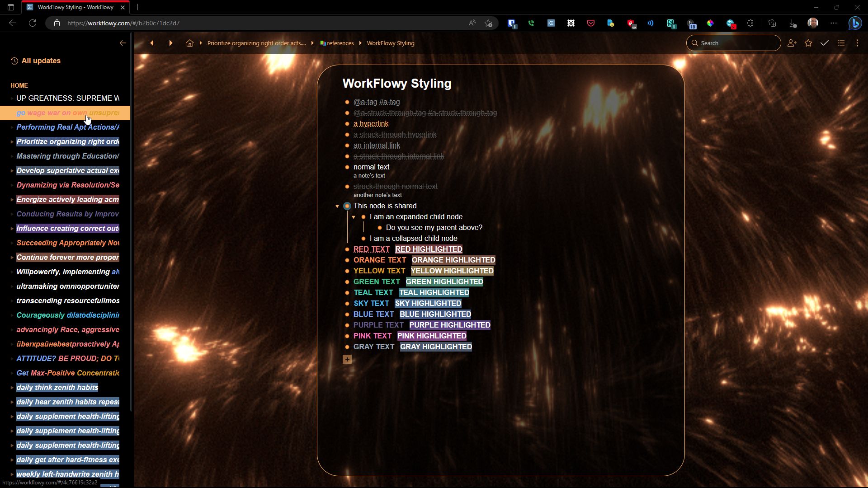Collapse 'I am an expanded child node'
Screen dimensions: 868x488
pos(354,217)
